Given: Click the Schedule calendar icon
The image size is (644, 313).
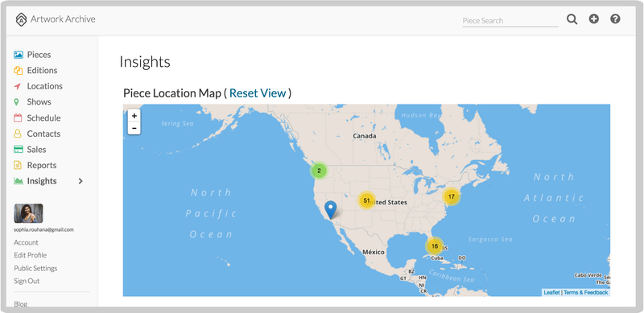Looking at the screenshot, I should 18,118.
